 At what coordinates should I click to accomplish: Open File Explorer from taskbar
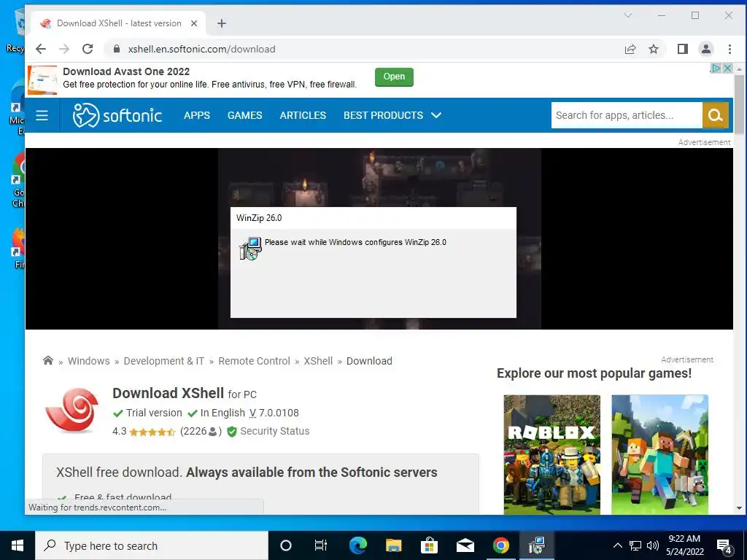(393, 545)
